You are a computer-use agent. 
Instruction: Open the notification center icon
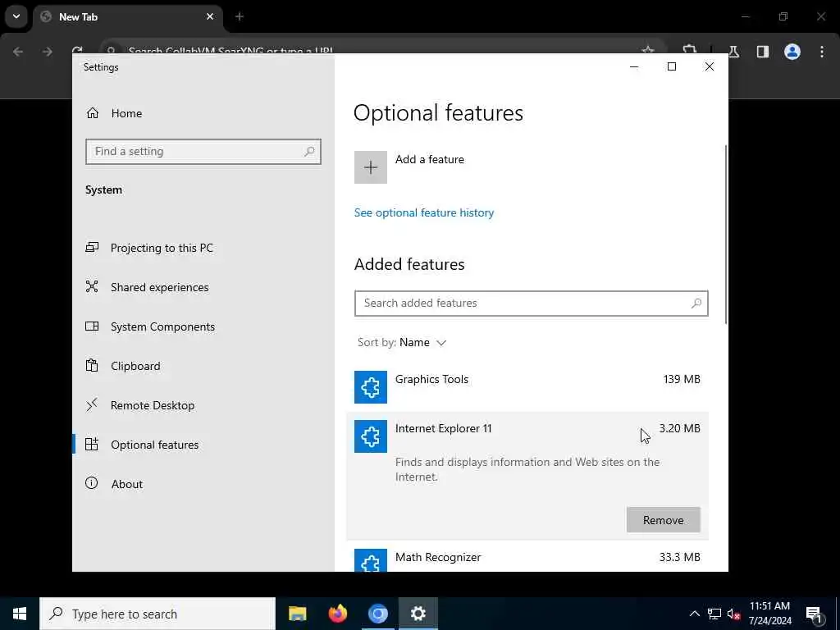814,614
